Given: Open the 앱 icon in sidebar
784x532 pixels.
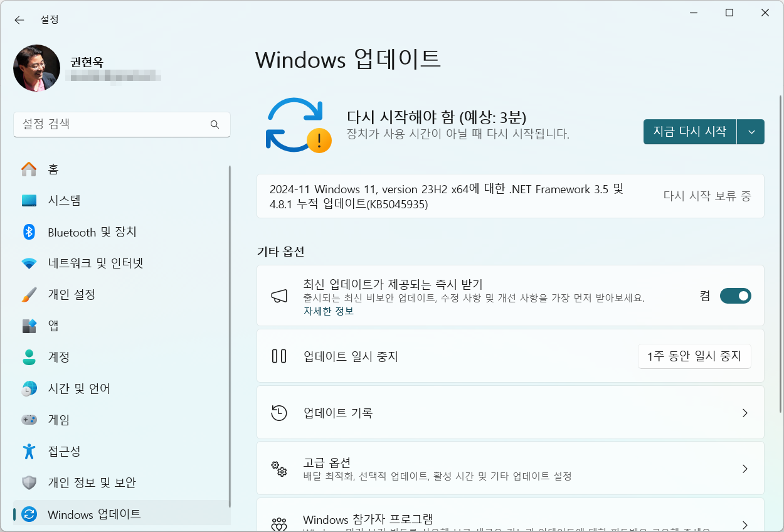Looking at the screenshot, I should click(29, 326).
